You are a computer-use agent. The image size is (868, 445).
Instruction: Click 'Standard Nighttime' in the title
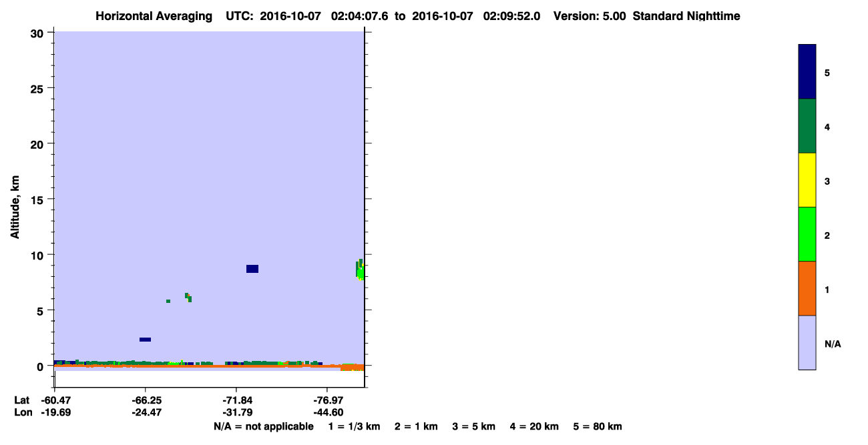point(686,16)
